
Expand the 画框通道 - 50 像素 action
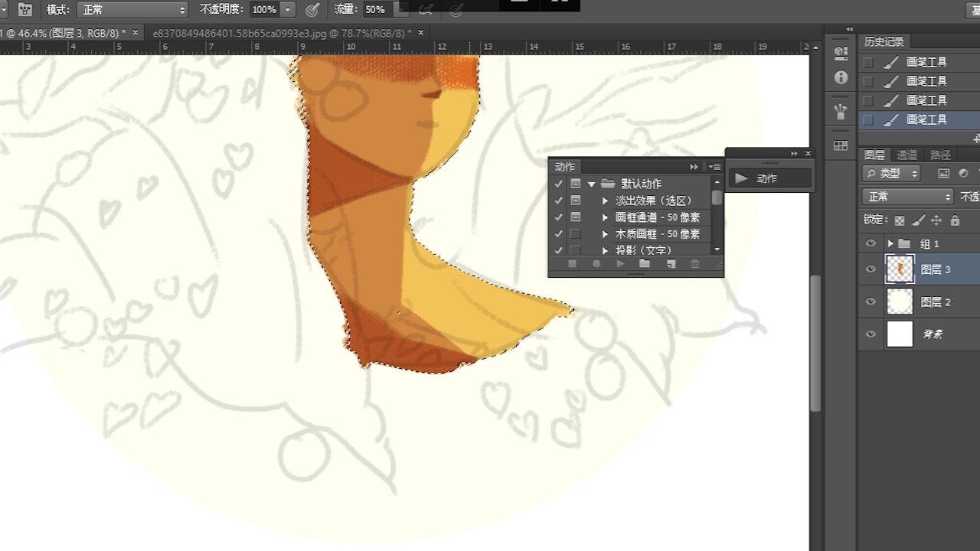606,217
